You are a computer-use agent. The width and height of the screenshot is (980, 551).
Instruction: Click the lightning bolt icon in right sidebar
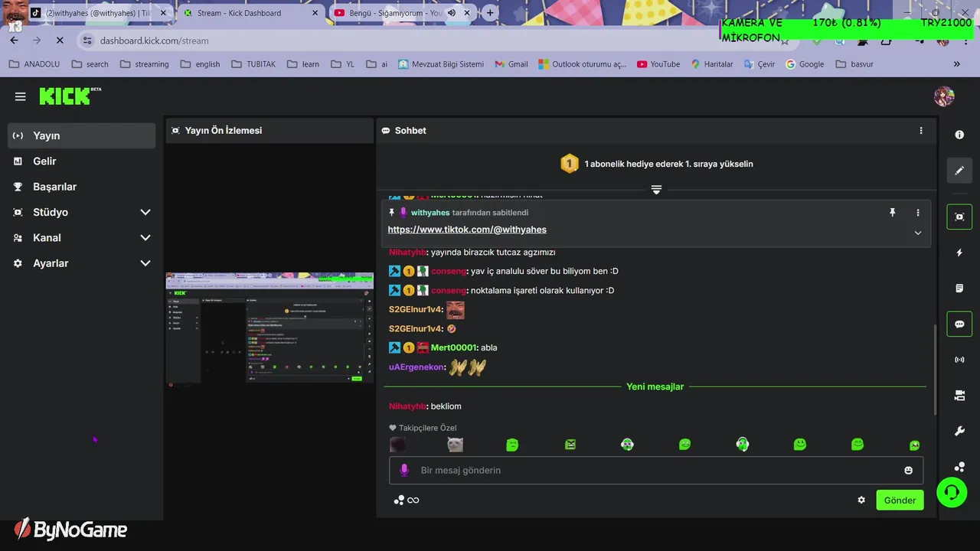tap(959, 253)
